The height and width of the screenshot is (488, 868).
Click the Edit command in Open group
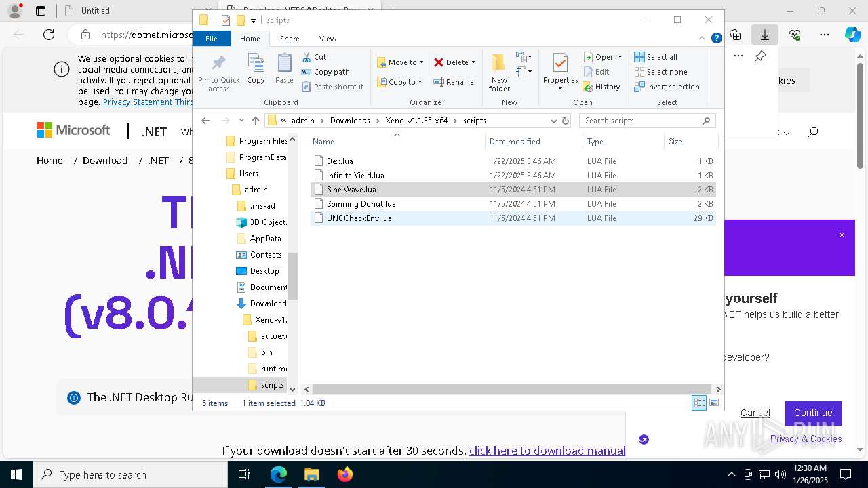tap(596, 72)
